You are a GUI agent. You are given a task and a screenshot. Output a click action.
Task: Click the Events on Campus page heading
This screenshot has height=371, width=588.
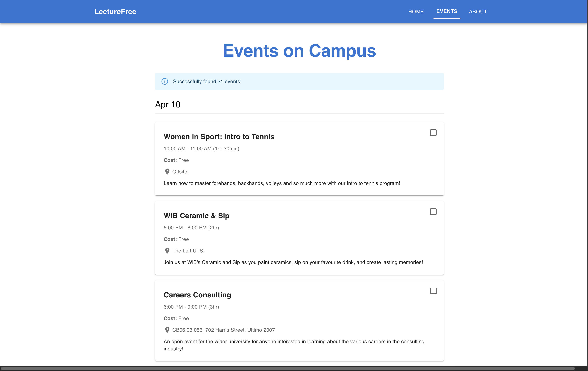(x=299, y=51)
